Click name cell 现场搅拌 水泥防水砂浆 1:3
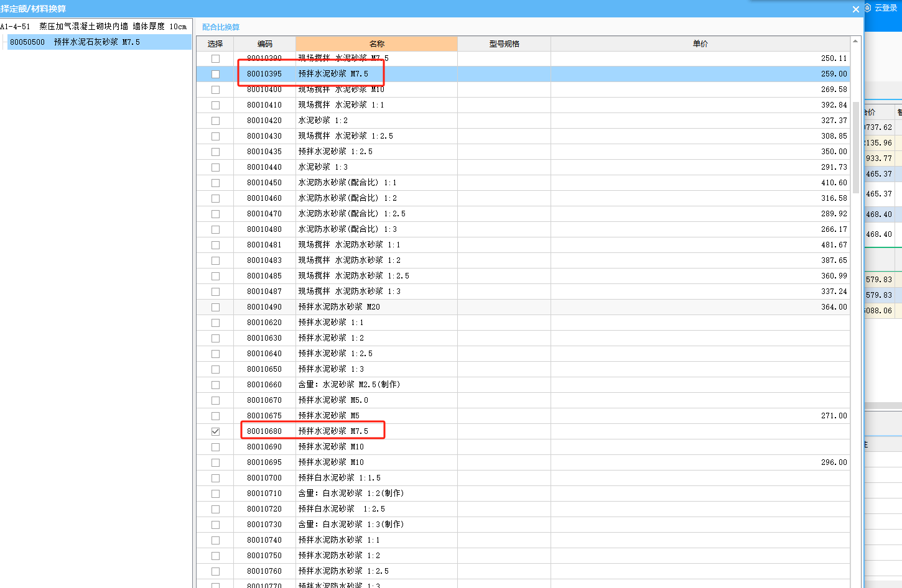The height and width of the screenshot is (588, 902). tap(377, 292)
